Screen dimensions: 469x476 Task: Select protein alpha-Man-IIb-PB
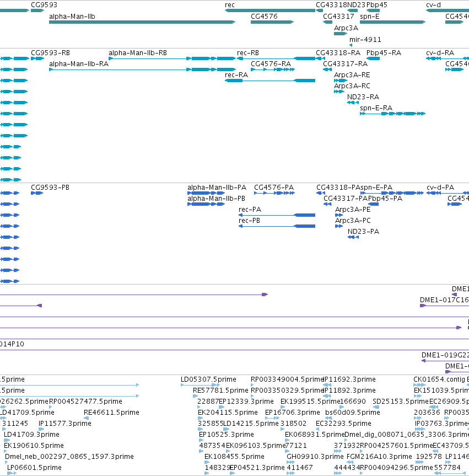click(x=206, y=204)
